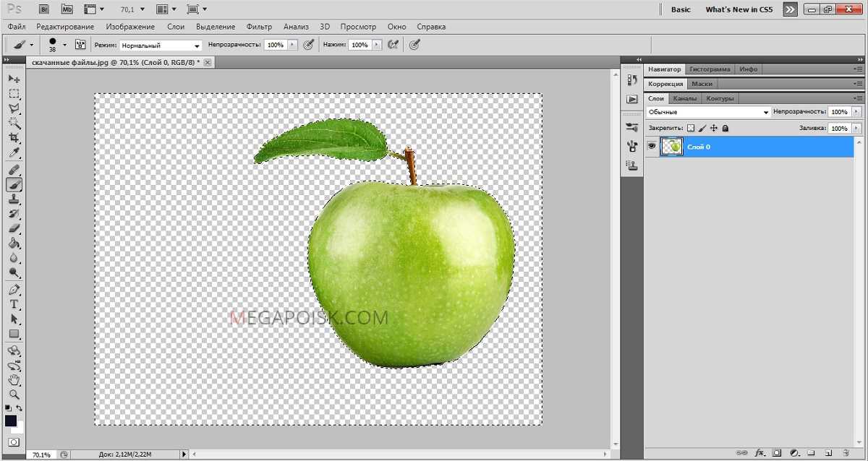The image size is (868, 461).
Task: Hide layer Слой 0 using eye icon
Action: 652,147
